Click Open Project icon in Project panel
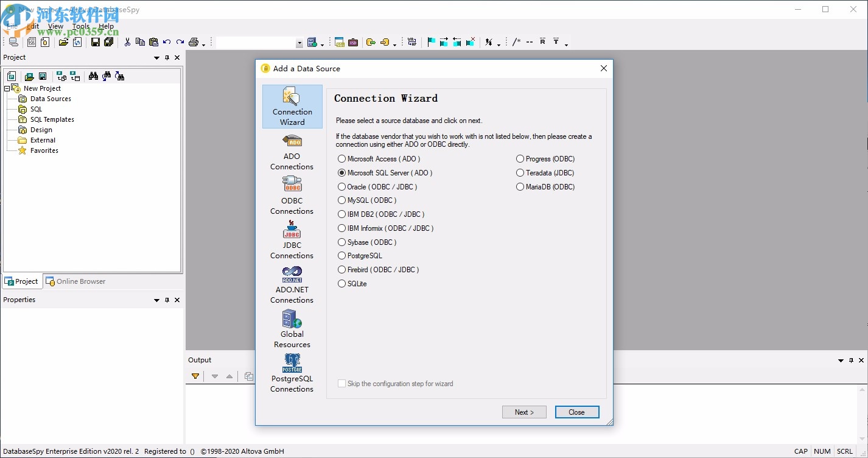 (29, 76)
